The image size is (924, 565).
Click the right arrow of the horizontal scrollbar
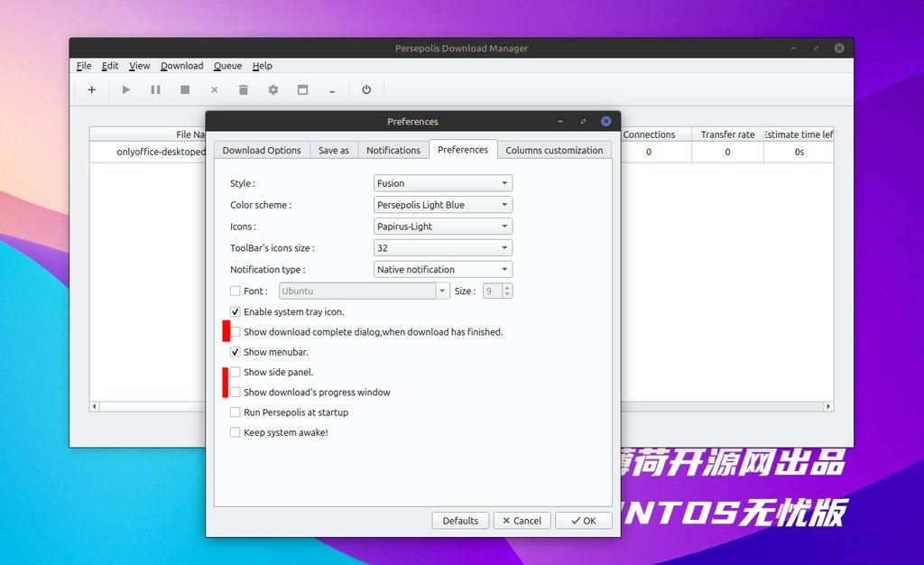click(x=828, y=406)
